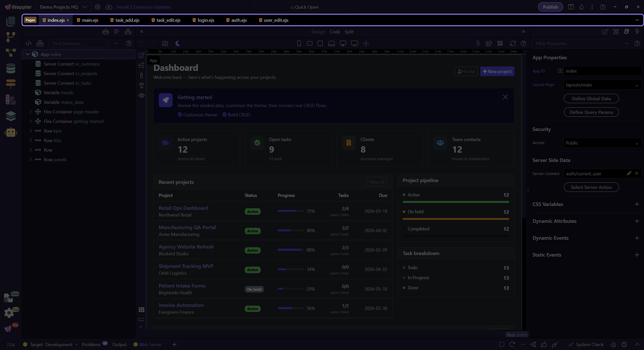Open the Database Manager icon in left sidebar

click(x=11, y=68)
